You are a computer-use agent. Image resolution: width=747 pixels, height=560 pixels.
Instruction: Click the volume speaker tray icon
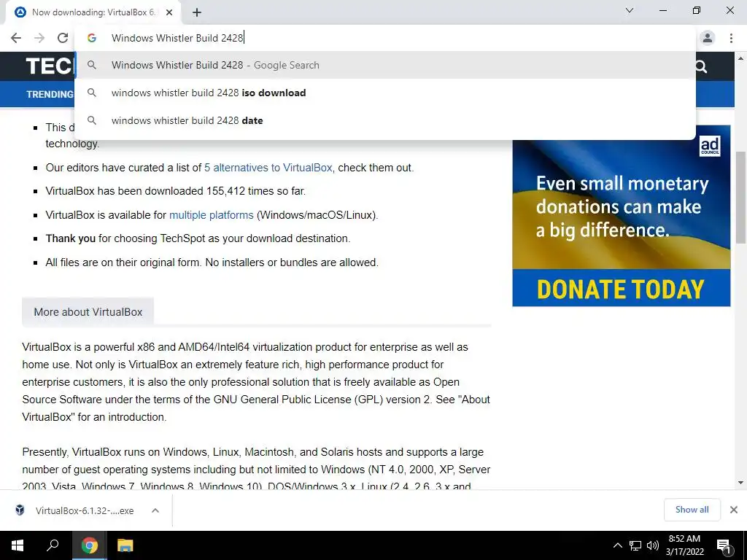[653, 545]
